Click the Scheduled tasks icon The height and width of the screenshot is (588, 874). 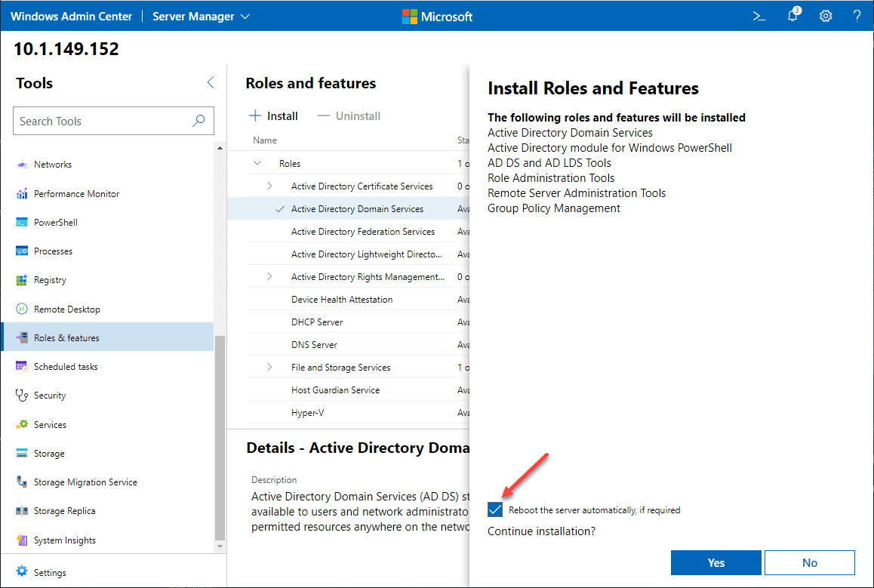(22, 367)
